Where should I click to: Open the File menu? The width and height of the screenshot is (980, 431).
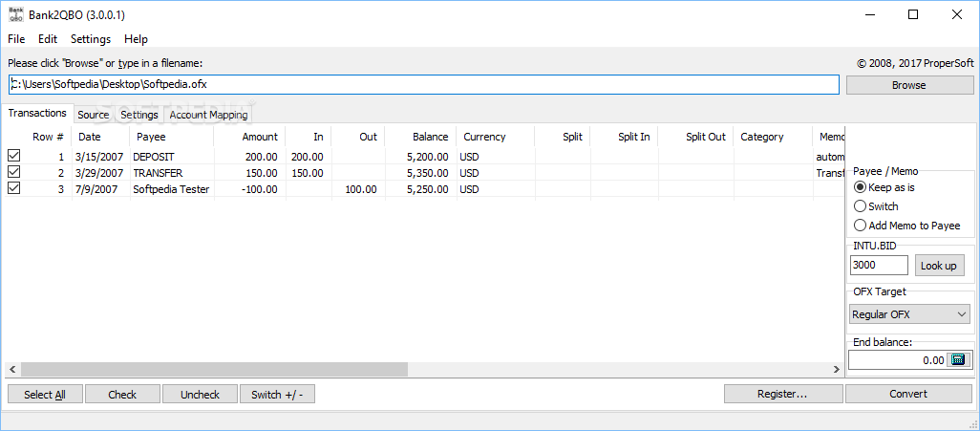point(16,39)
